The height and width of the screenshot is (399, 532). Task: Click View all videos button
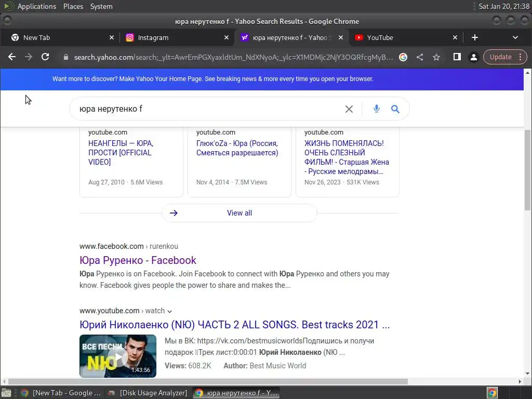point(239,213)
